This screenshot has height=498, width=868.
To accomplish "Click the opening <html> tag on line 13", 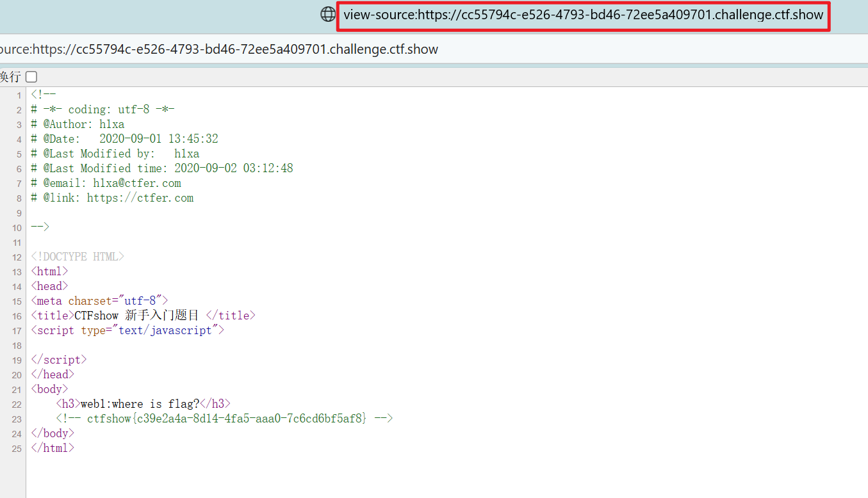I will click(x=49, y=271).
